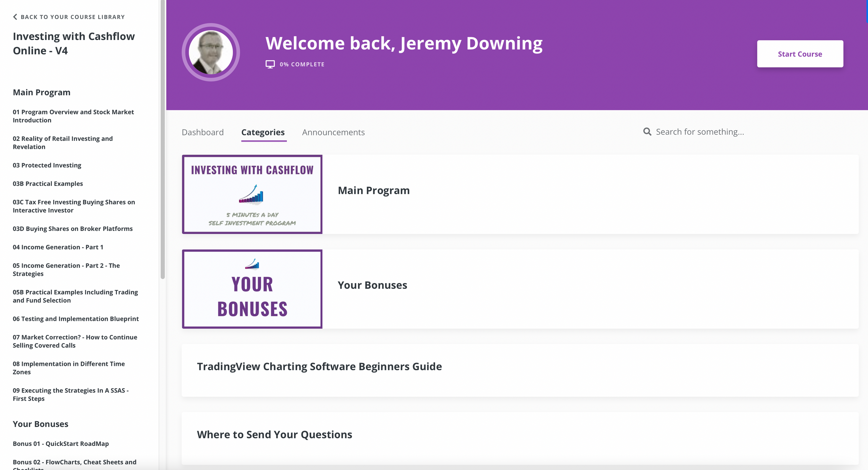Select the Categories tab
Image resolution: width=868 pixels, height=470 pixels.
[263, 132]
